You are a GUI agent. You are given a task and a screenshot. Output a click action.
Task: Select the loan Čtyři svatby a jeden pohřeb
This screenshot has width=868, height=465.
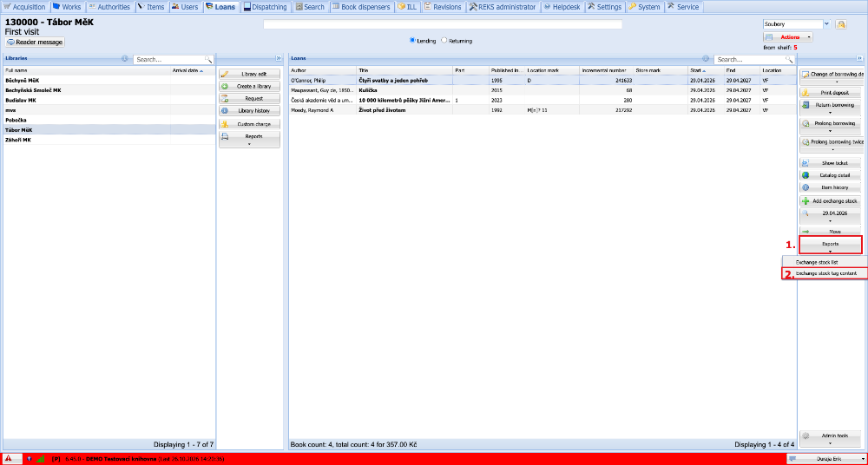tap(542, 81)
